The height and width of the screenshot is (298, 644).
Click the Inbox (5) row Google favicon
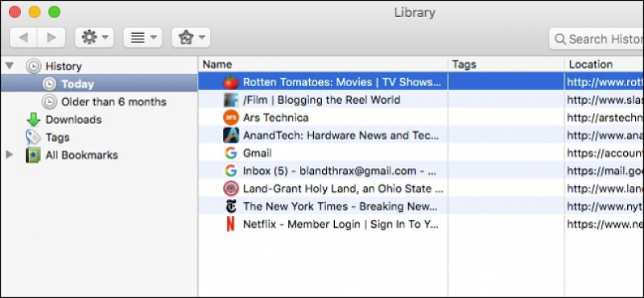(231, 171)
